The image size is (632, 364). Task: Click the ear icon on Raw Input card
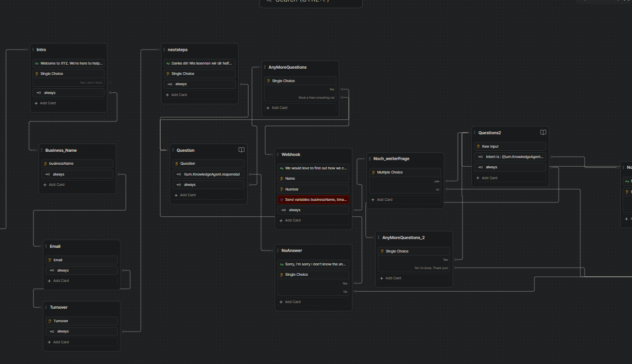click(x=478, y=147)
